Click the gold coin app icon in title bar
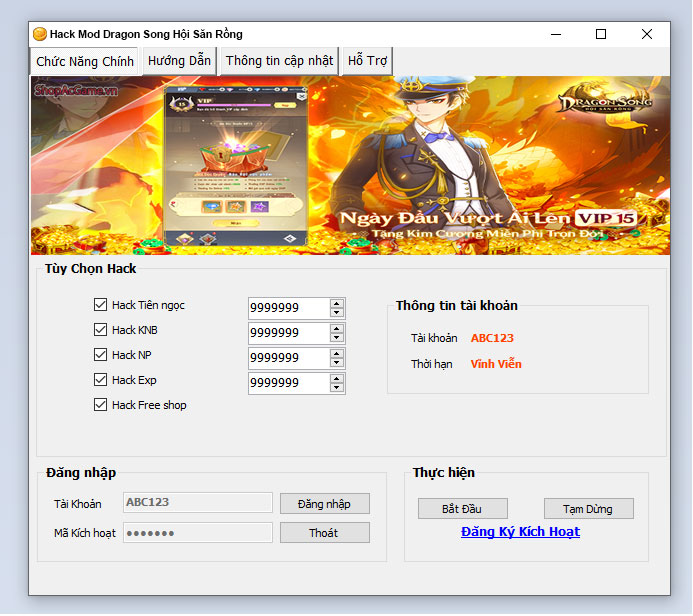Viewport: 693px width, 616px height. click(x=40, y=34)
